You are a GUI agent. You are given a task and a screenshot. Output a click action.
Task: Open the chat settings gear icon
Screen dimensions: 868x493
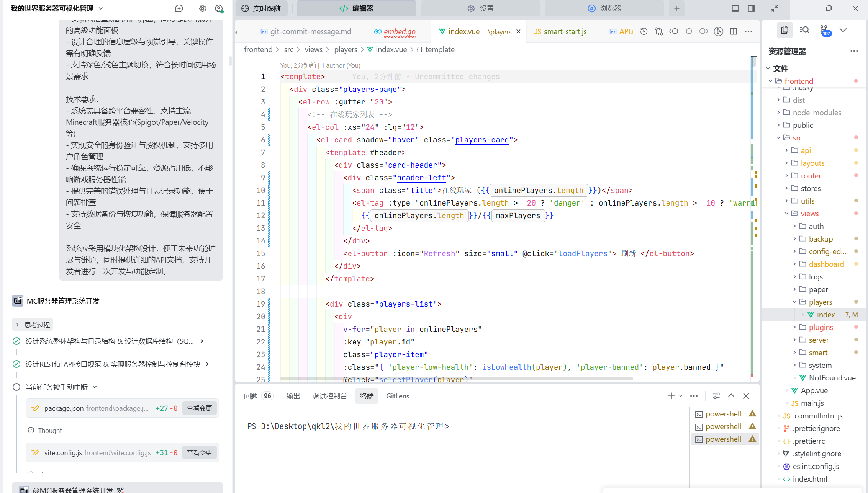point(203,8)
